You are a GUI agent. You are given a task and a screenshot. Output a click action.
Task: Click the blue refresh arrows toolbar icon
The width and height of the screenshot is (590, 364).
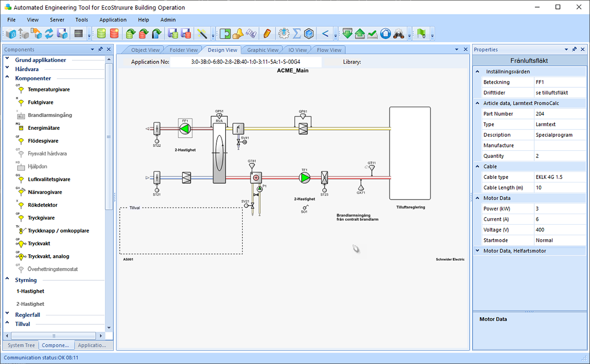pyautogui.click(x=49, y=34)
